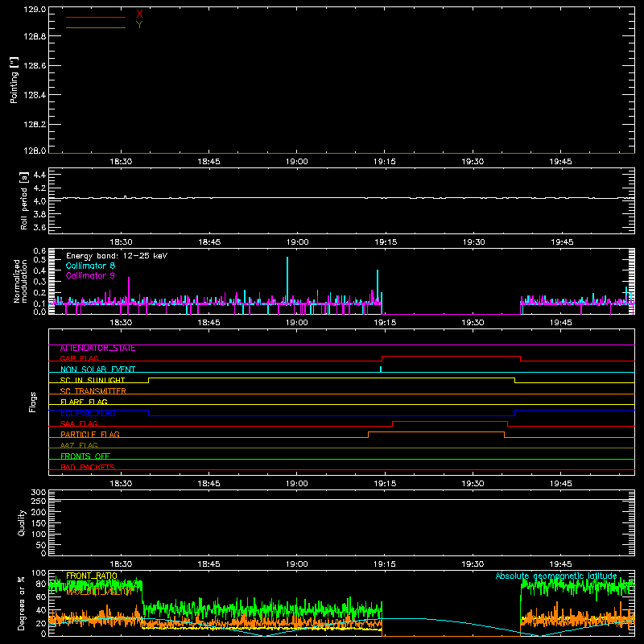The image size is (644, 644).
Task: Click the 4.4 tick on Roll period axis
Action: (39, 175)
